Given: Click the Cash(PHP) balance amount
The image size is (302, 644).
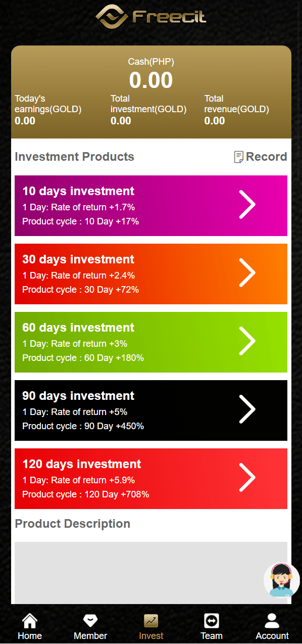Looking at the screenshot, I should [x=151, y=80].
